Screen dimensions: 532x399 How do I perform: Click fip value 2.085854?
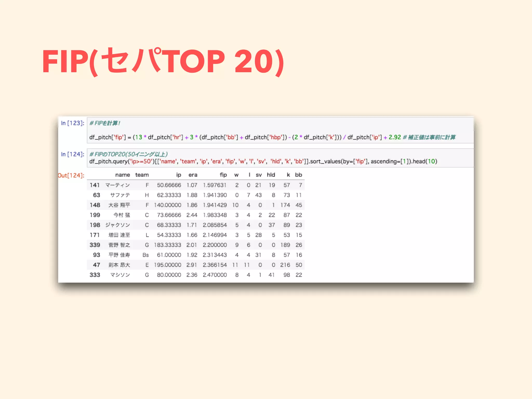(x=215, y=225)
